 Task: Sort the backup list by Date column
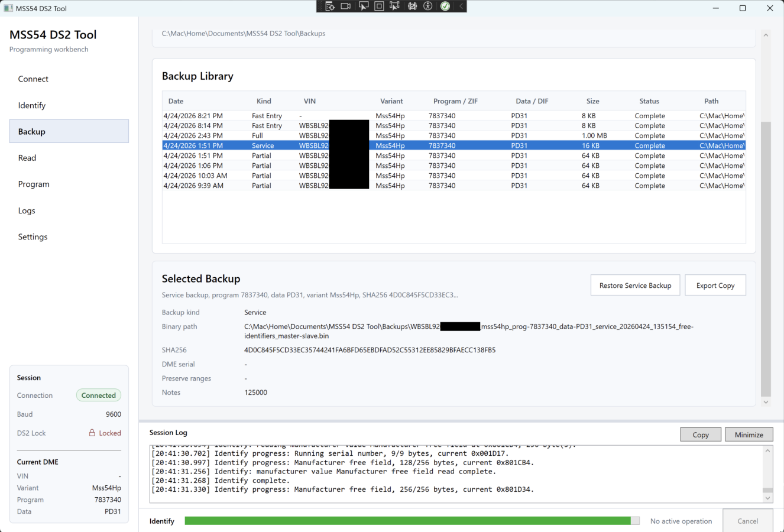[x=176, y=101]
